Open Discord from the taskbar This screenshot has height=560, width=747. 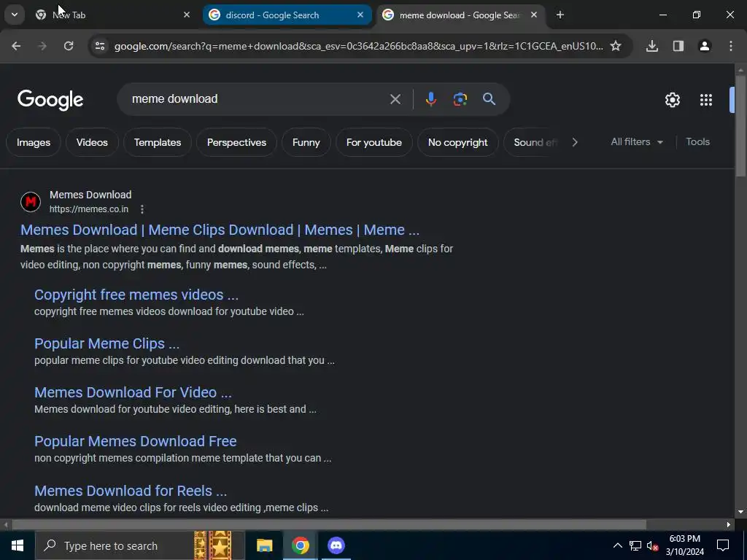[x=336, y=545]
